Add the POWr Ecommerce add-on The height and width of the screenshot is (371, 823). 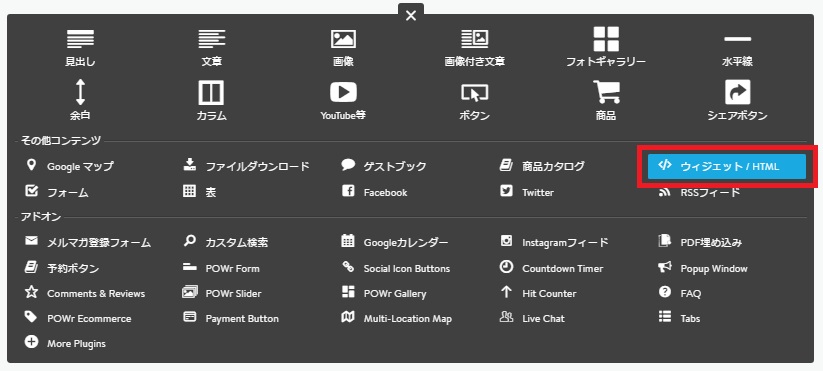click(78, 318)
